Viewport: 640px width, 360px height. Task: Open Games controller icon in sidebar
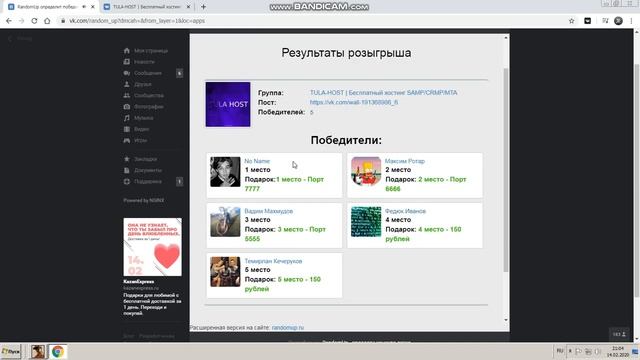127,140
